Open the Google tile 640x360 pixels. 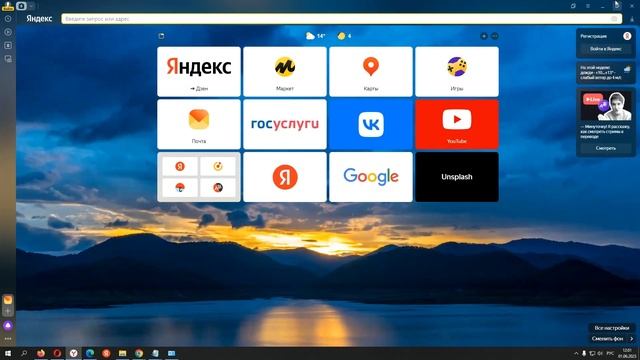coord(371,177)
